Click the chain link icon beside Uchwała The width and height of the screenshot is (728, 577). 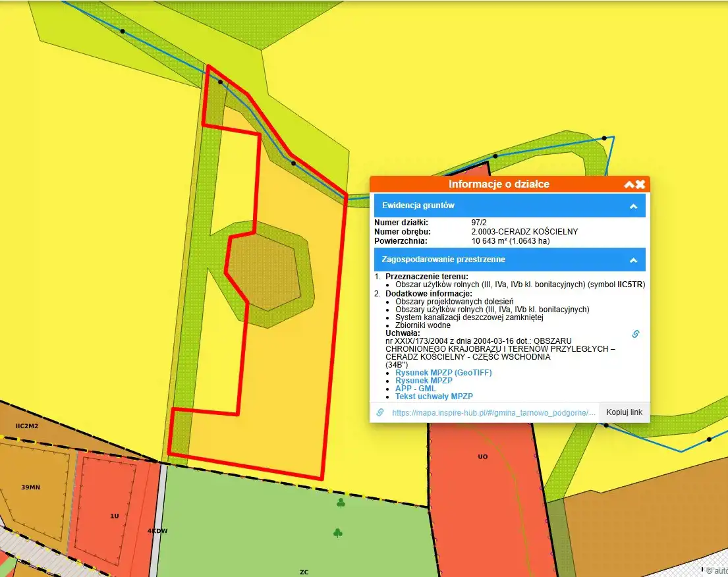tap(636, 334)
